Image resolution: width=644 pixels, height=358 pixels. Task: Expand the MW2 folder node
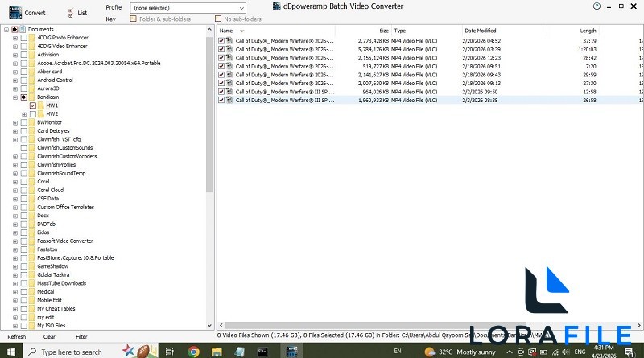(24, 114)
